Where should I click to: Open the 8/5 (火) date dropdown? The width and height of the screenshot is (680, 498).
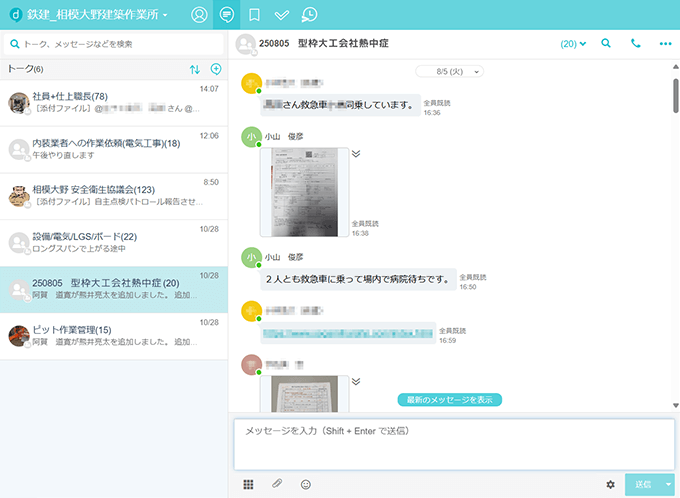(x=449, y=72)
